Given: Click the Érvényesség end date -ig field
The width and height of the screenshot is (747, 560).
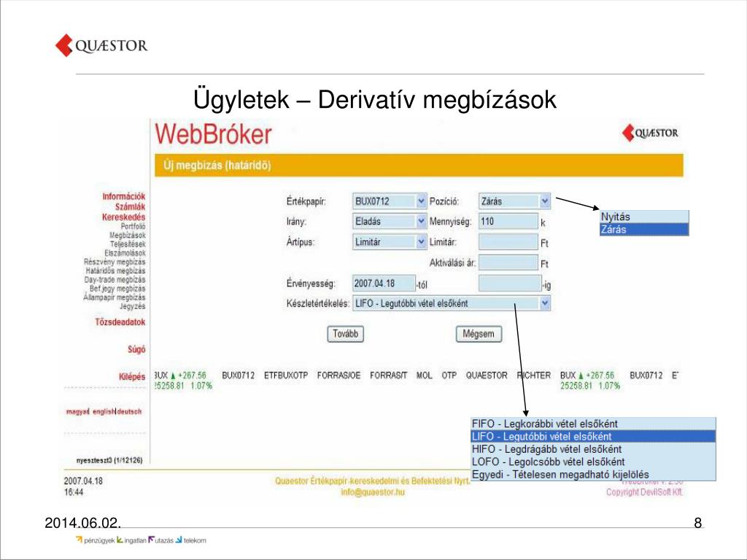Looking at the screenshot, I should pos(510,284).
